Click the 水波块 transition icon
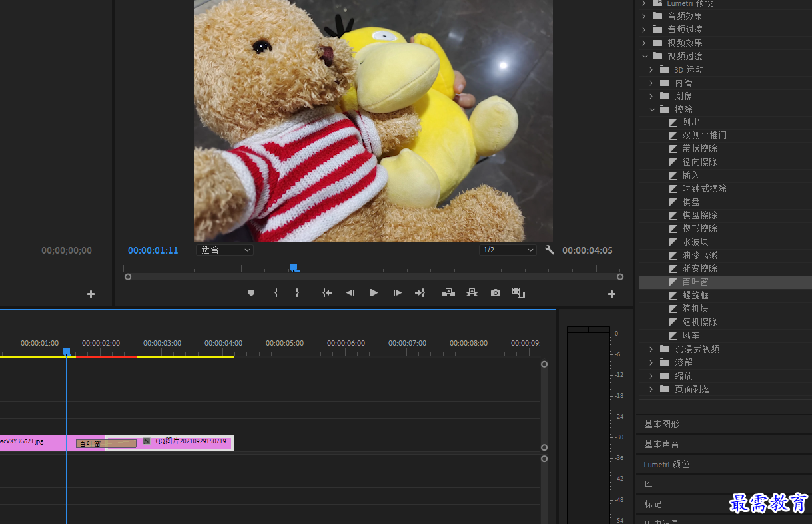This screenshot has height=524, width=812. [x=673, y=242]
